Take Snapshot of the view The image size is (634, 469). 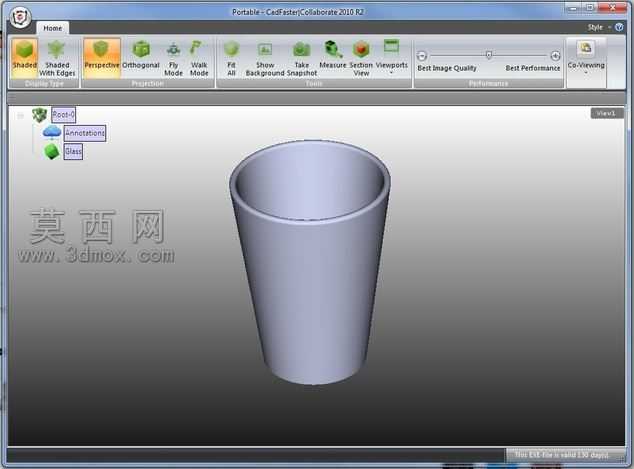302,58
